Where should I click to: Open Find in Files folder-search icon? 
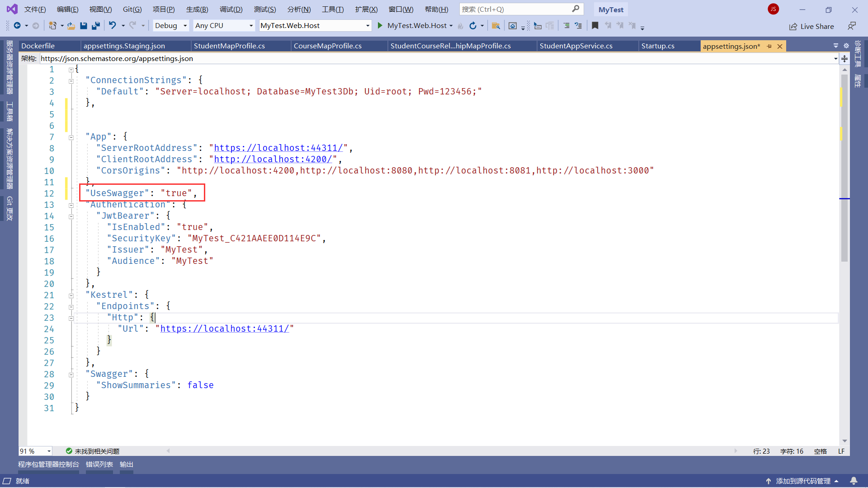coord(496,26)
